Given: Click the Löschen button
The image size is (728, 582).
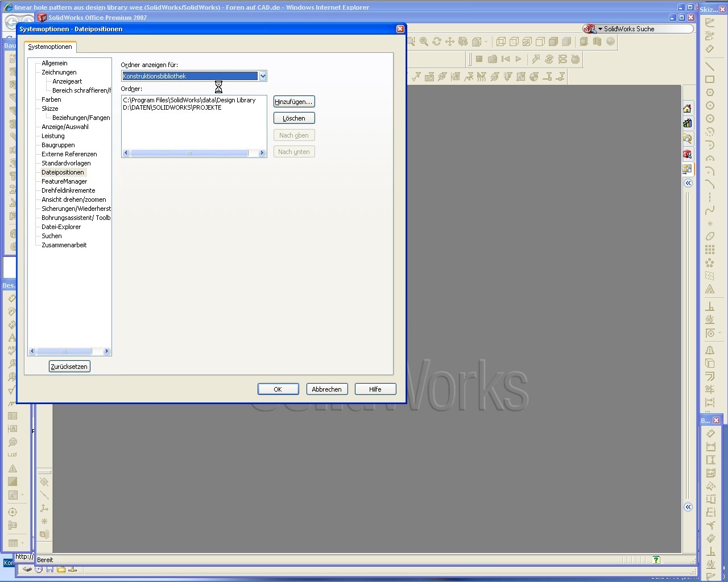Looking at the screenshot, I should pos(294,118).
